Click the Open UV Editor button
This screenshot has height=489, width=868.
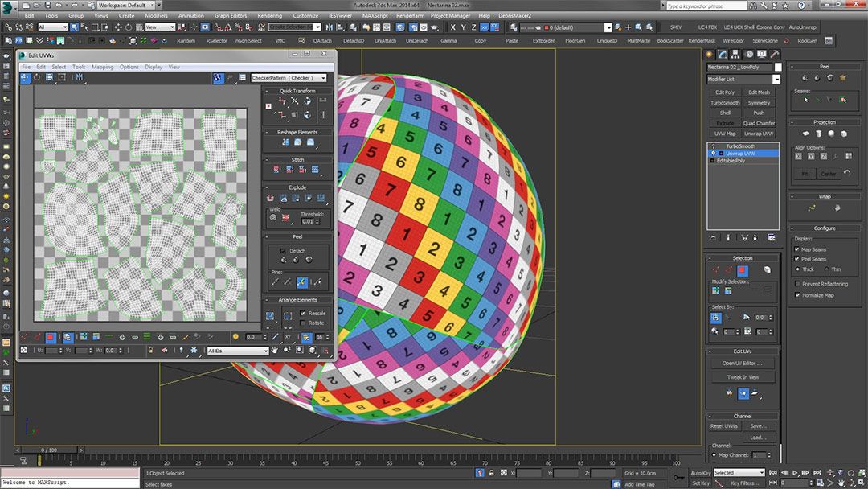click(742, 364)
